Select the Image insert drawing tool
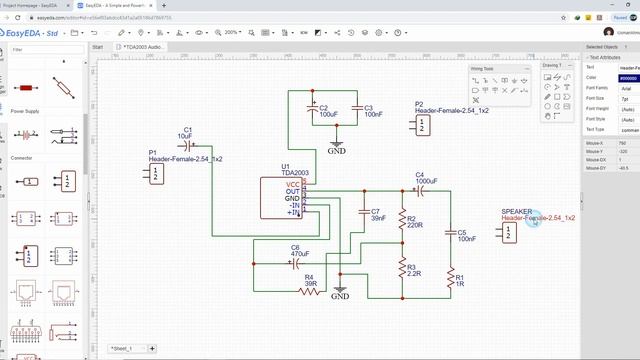This screenshot has width=640, height=360. tap(567, 107)
